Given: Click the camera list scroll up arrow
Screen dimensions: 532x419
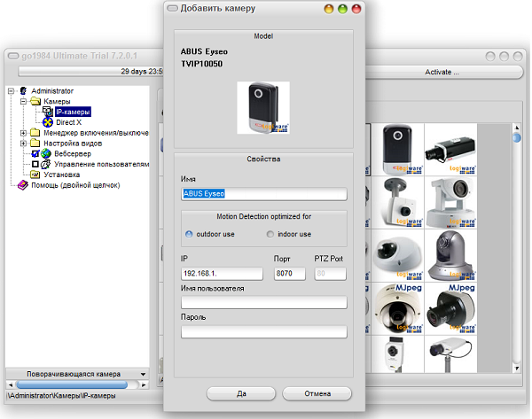Looking at the screenshot, I should tap(517, 128).
